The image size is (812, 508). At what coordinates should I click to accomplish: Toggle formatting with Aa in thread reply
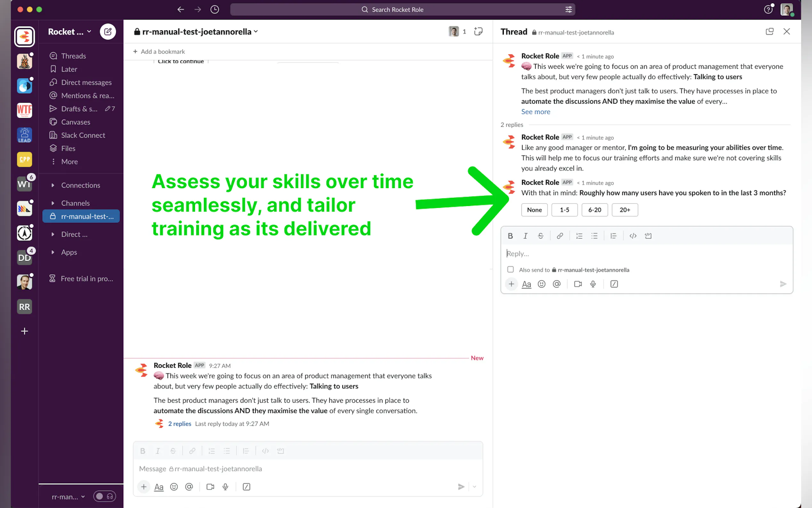point(526,284)
